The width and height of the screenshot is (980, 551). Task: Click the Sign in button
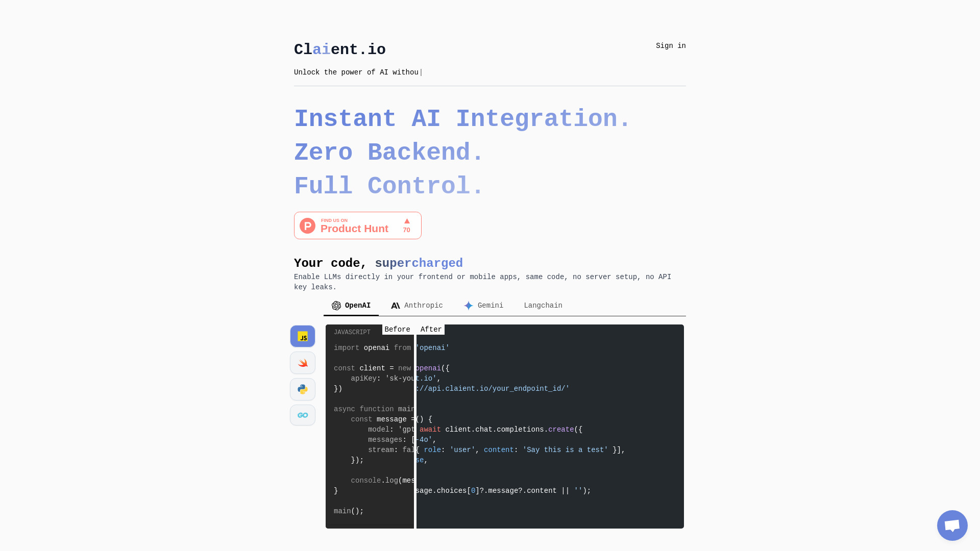click(x=670, y=46)
